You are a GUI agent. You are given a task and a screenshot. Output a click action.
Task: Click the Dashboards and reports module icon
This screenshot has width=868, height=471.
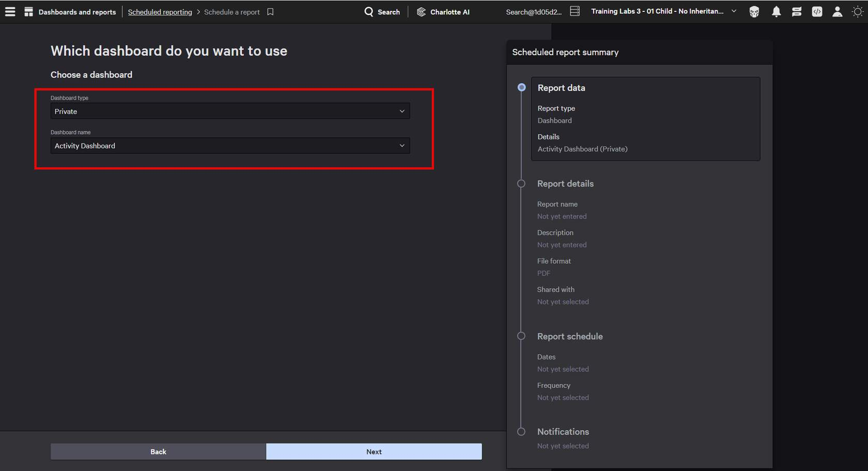[x=29, y=11]
